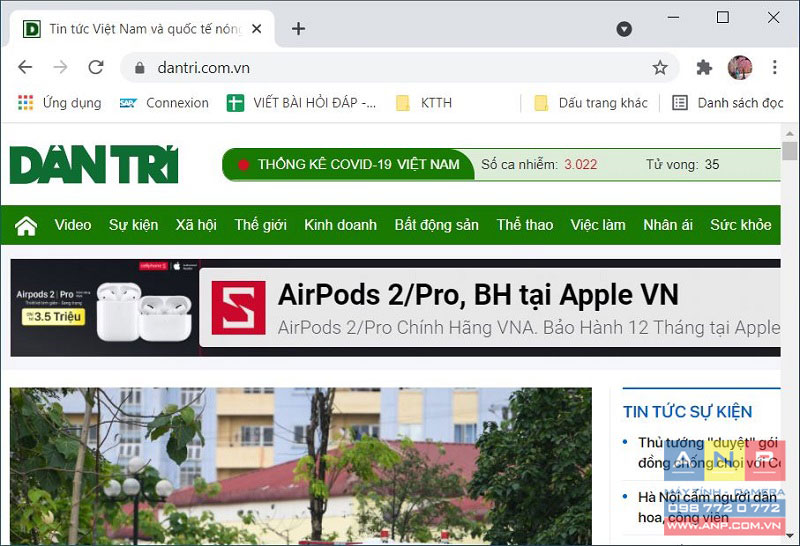Click the TIN TỨC SỰ KIỆN heading
Screen dimensions: 800x546
click(687, 411)
